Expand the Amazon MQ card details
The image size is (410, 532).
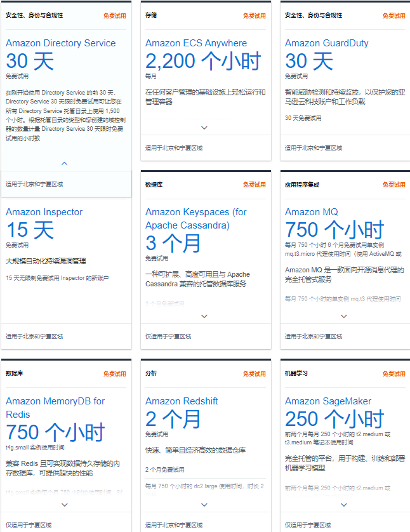[x=344, y=316]
